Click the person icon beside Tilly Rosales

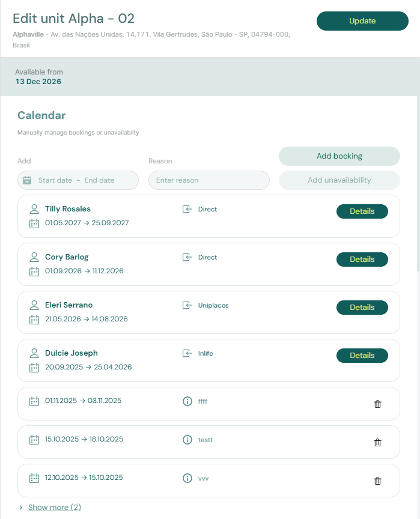(x=34, y=209)
